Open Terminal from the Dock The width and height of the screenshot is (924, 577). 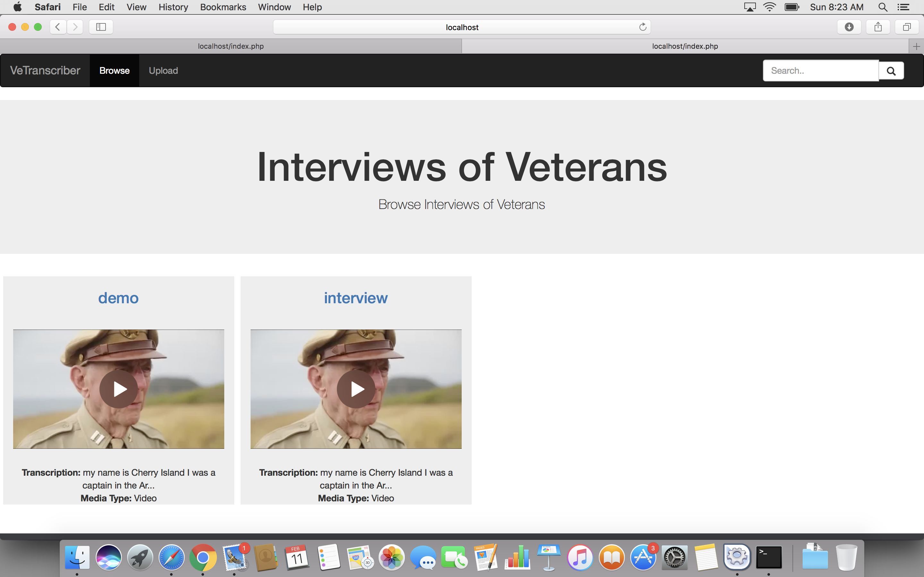pyautogui.click(x=769, y=557)
